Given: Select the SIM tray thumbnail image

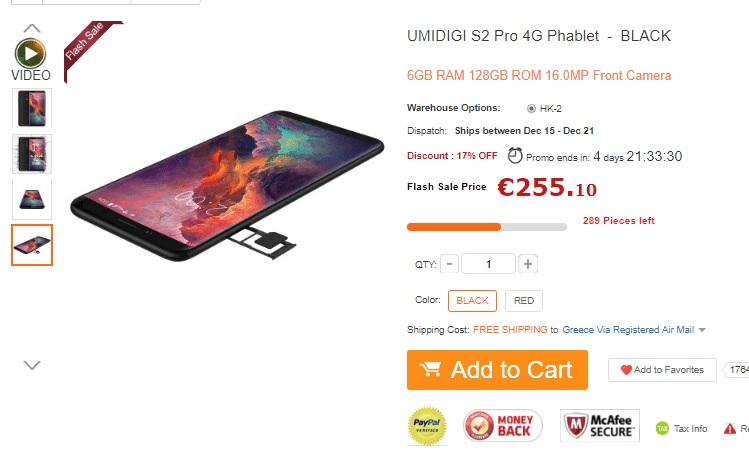Looking at the screenshot, I should coord(32,245).
